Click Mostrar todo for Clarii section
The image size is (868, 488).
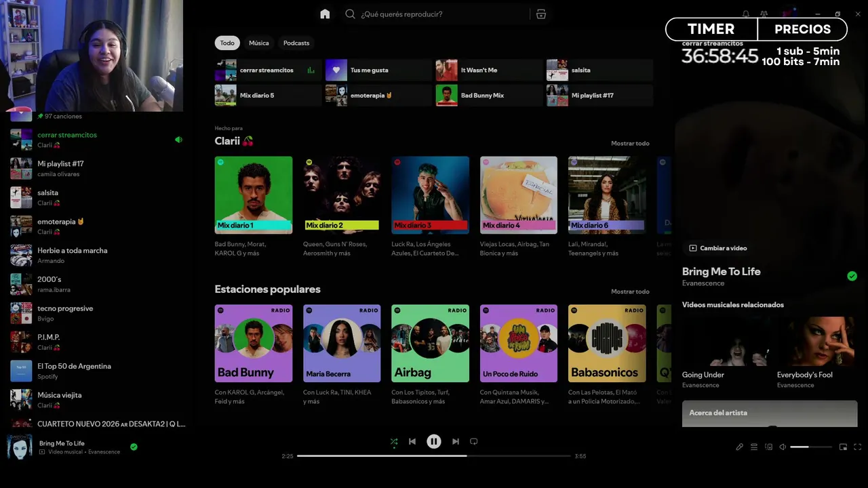630,143
